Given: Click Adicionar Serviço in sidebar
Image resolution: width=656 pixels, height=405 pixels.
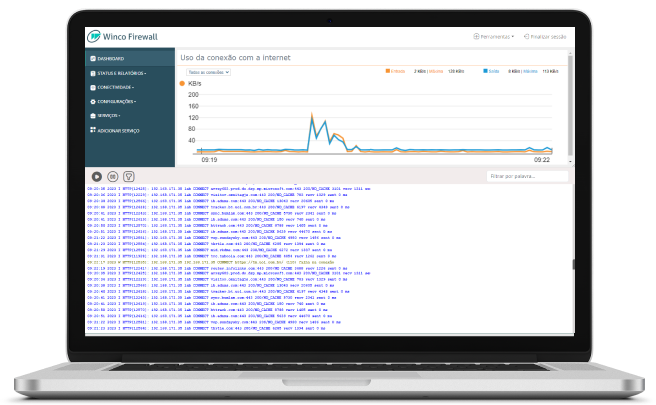Looking at the screenshot, I should 121,130.
